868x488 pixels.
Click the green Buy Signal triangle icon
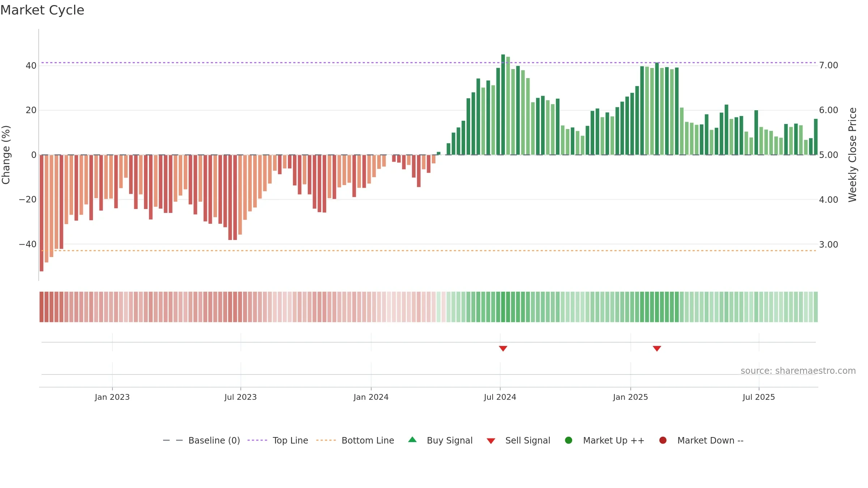[412, 440]
